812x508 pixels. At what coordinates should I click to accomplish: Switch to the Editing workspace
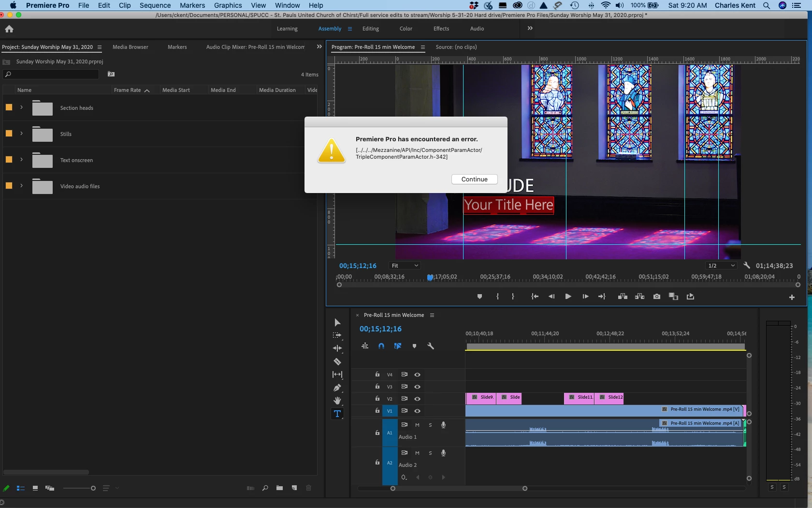pos(371,29)
